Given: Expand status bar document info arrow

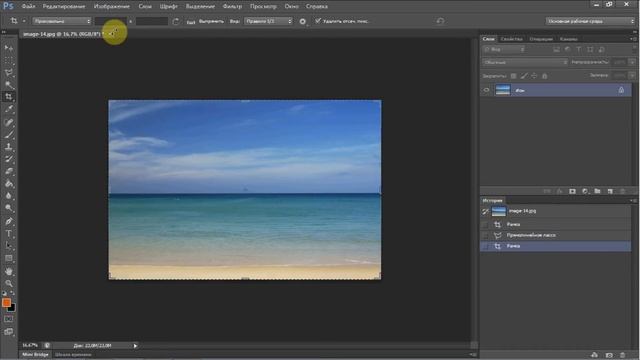Looking at the screenshot, I should coord(135,346).
